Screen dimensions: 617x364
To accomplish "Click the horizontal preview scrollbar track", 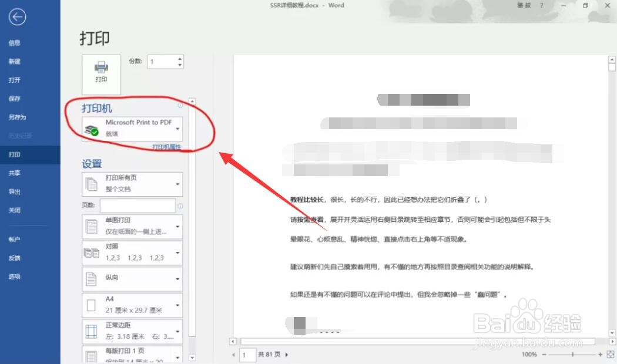I will click(x=417, y=341).
